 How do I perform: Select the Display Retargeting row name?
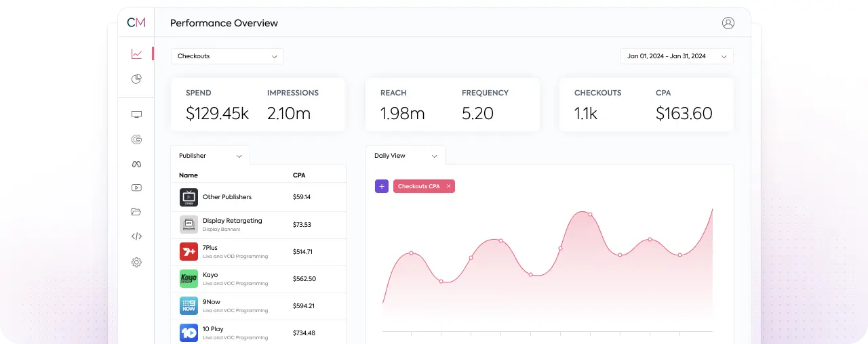tap(232, 221)
